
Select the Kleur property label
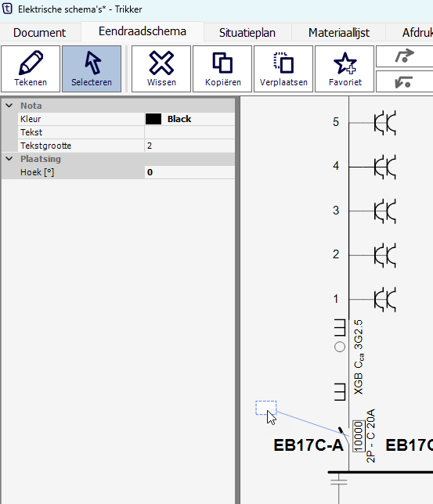pos(31,119)
